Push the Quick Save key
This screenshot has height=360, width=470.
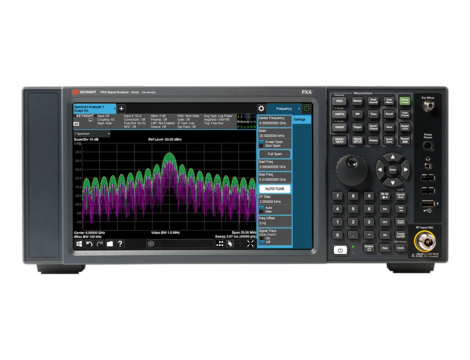click(x=389, y=140)
